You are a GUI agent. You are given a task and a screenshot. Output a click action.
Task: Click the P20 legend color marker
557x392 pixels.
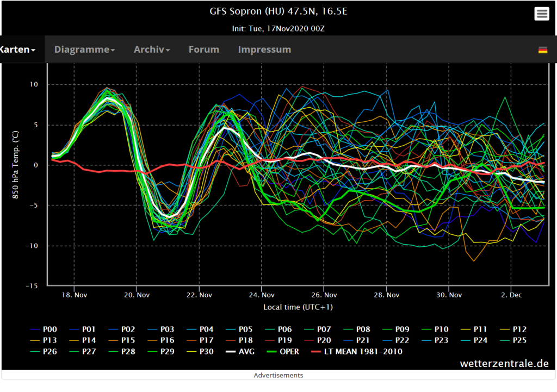(310, 340)
